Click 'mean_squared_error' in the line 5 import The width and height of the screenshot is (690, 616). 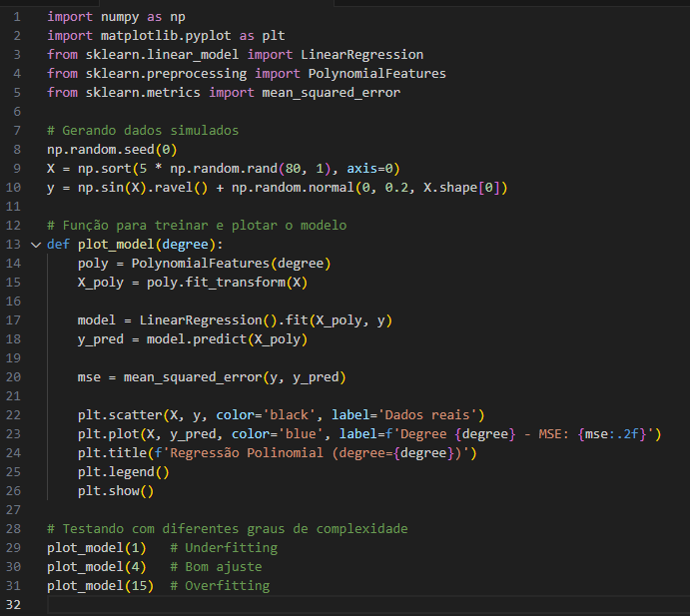[x=331, y=93]
